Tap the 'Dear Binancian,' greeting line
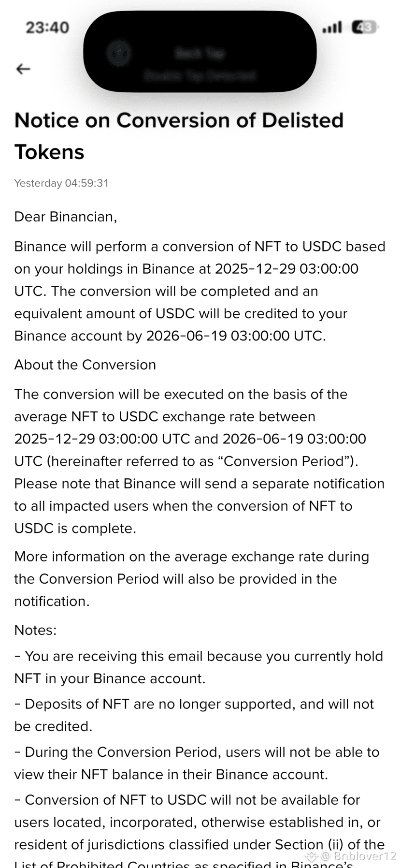The width and height of the screenshot is (400, 868). coord(66,217)
